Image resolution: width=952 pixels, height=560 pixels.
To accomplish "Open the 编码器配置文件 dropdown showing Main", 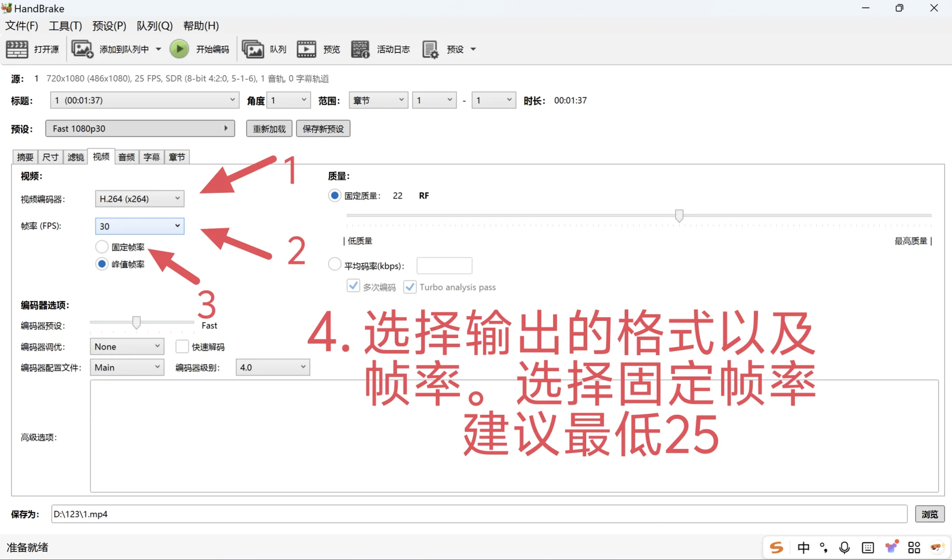I will [x=127, y=367].
